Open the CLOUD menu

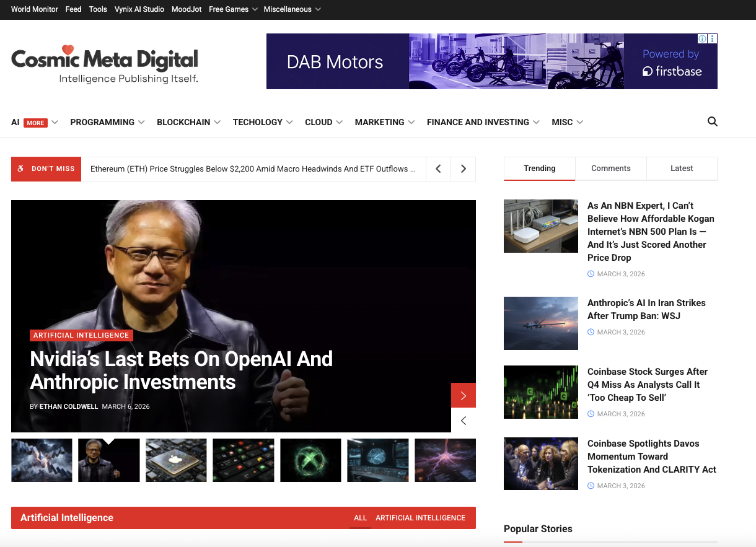[x=323, y=122]
